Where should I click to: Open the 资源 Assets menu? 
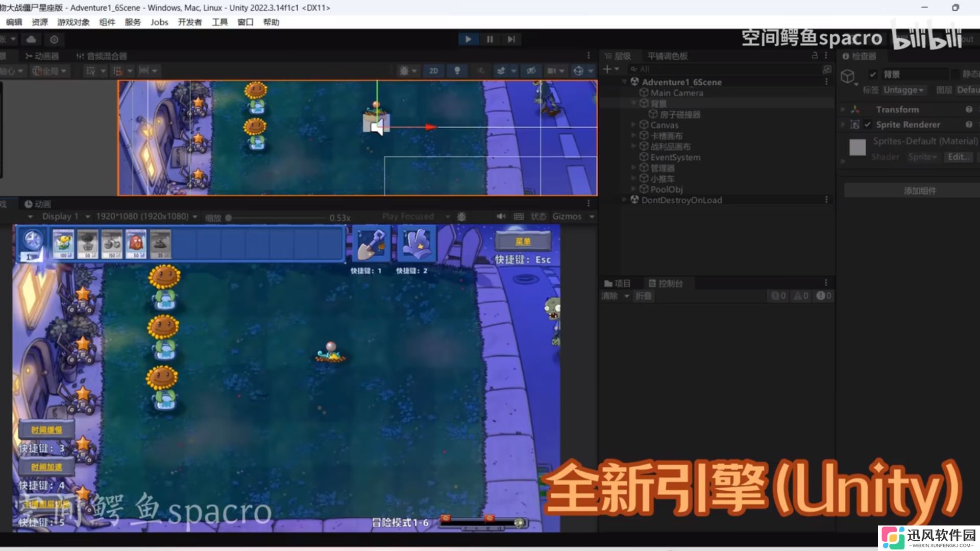coord(39,22)
